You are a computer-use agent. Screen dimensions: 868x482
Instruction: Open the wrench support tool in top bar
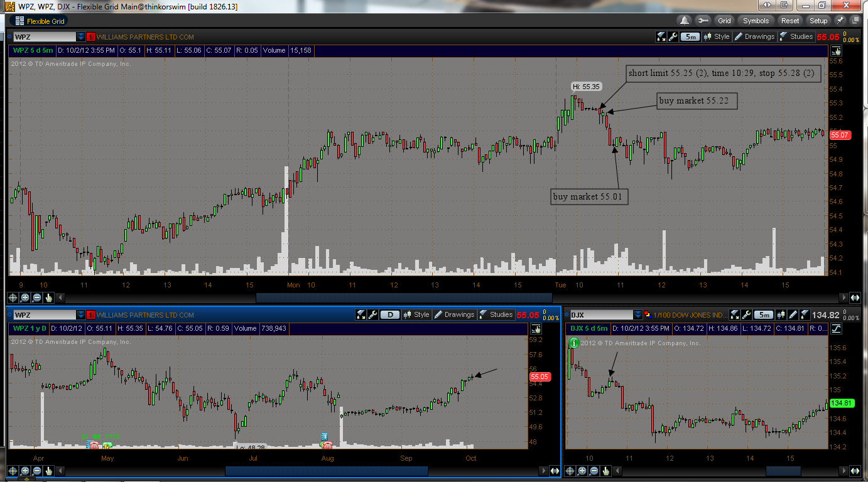point(703,21)
